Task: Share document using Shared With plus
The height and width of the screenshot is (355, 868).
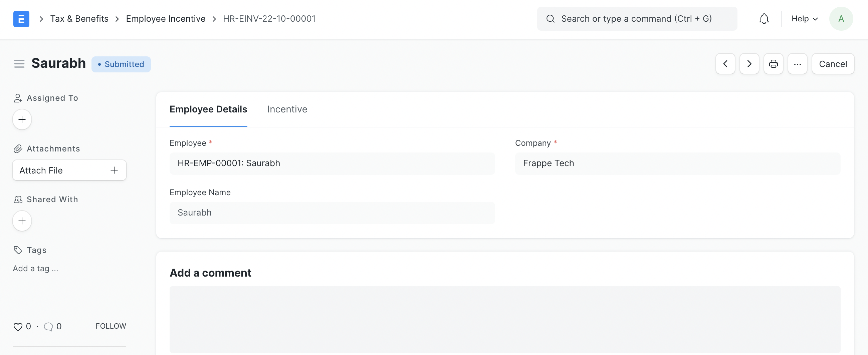Action: (x=22, y=221)
